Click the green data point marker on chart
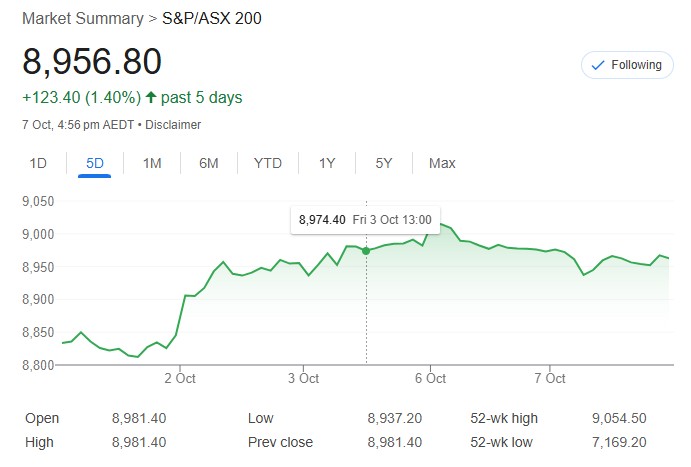This screenshot has width=691, height=467. pos(366,250)
